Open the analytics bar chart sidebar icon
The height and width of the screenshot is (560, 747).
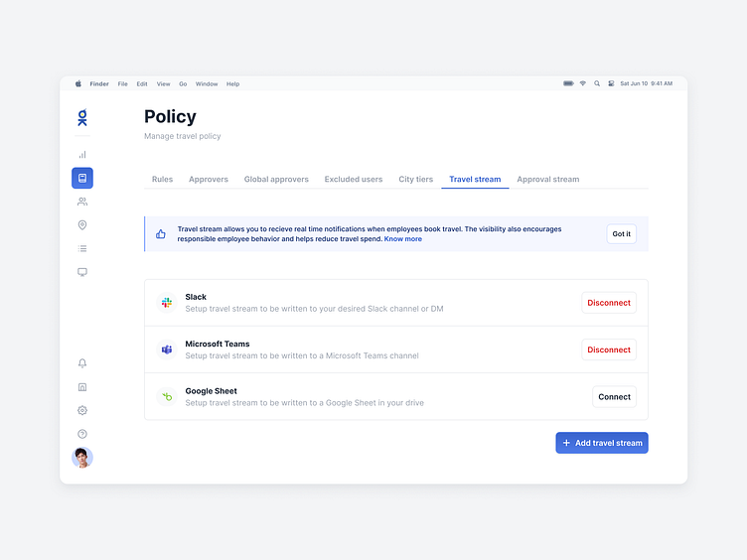[82, 154]
